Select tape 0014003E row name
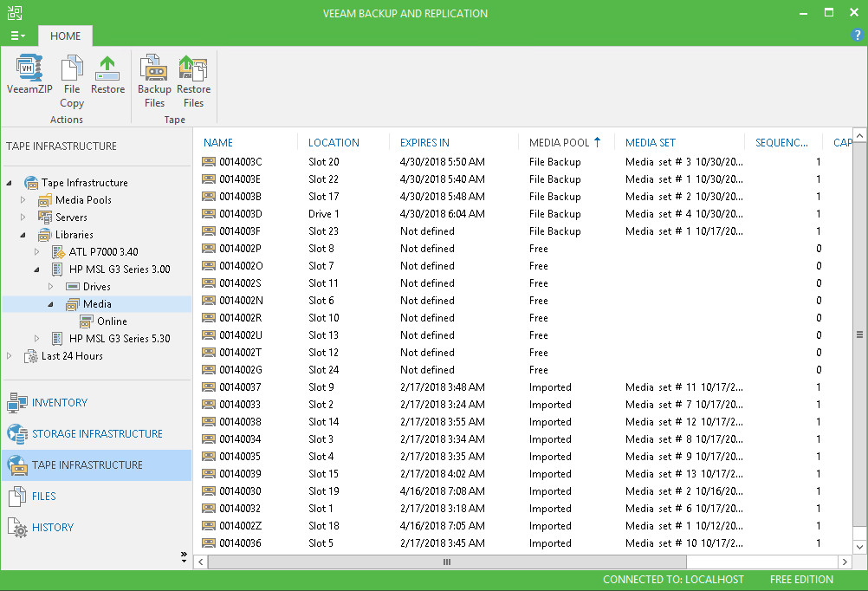 (240, 179)
